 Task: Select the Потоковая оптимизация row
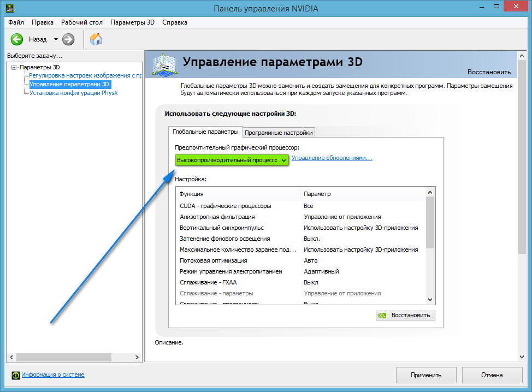tap(300, 260)
